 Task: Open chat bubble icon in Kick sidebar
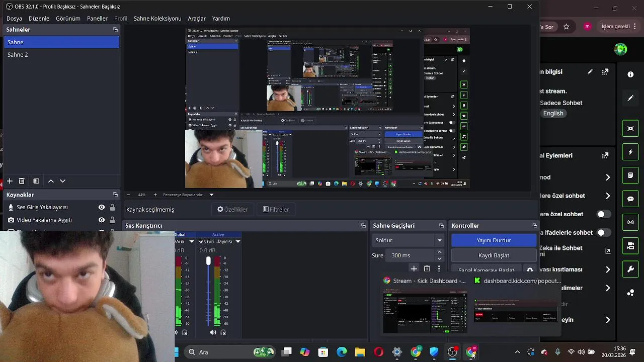point(630,199)
